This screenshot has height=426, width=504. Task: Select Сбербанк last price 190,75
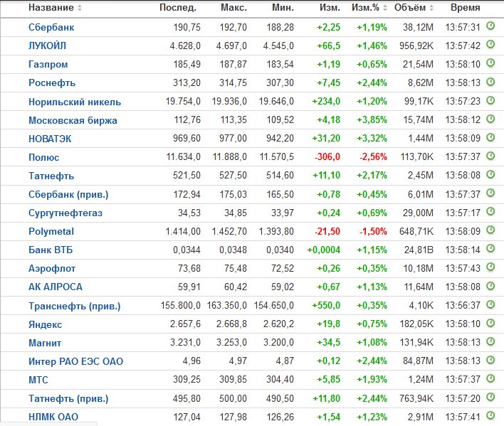[187, 27]
